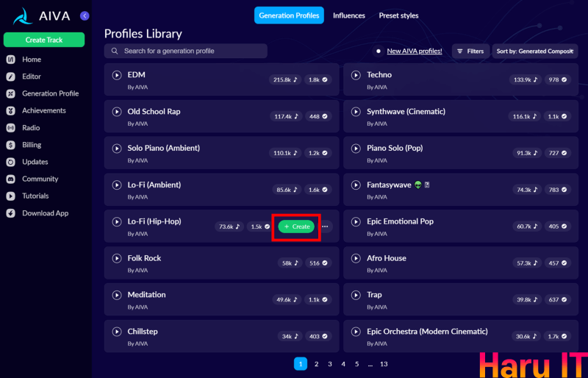588x378 pixels.
Task: Click Create on Lo-Fi (Hip-Hop)
Action: pos(296,227)
